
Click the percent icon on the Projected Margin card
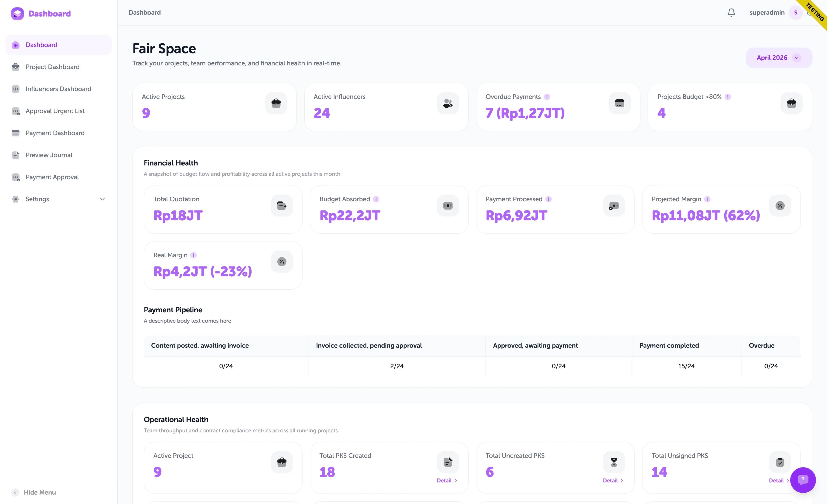coord(780,205)
